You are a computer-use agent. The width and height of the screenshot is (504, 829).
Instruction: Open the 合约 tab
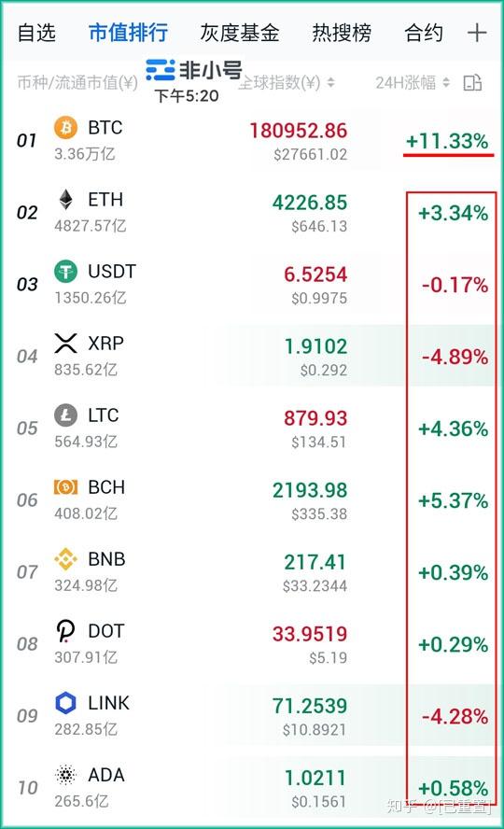[x=424, y=33]
